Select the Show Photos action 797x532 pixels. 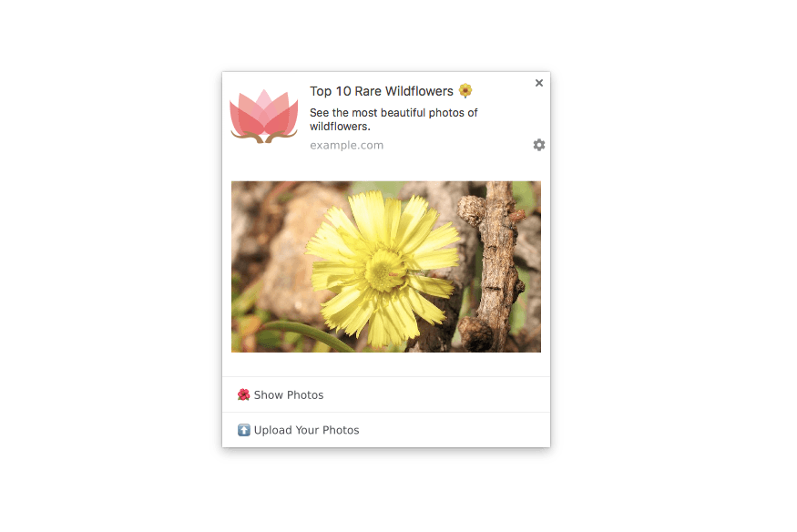(386, 394)
